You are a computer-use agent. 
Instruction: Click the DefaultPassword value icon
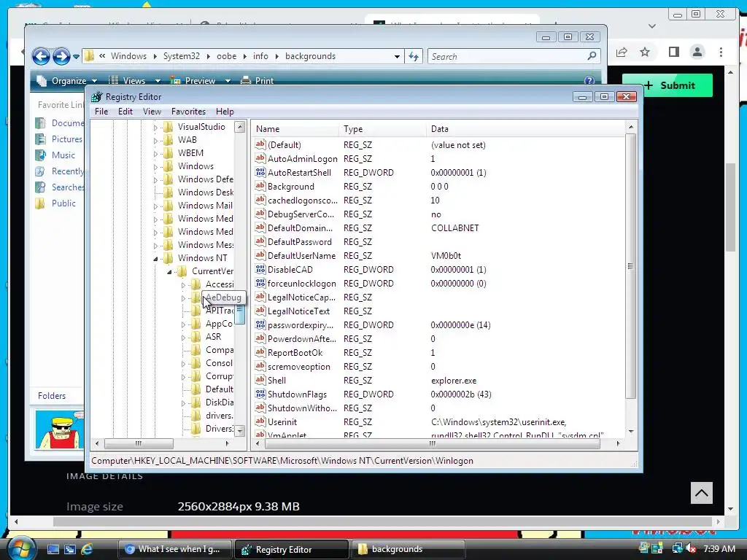coord(260,242)
